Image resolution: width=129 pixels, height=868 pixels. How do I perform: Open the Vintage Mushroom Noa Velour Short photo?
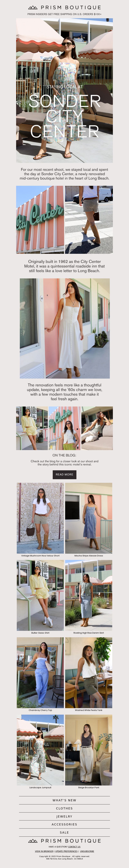click(40, 518)
